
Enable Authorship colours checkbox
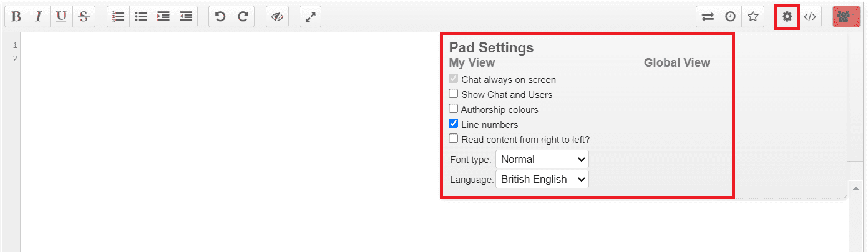454,109
